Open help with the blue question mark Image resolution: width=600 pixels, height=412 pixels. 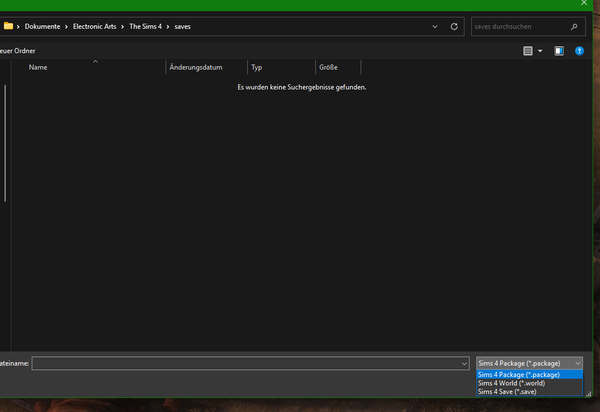click(x=579, y=50)
